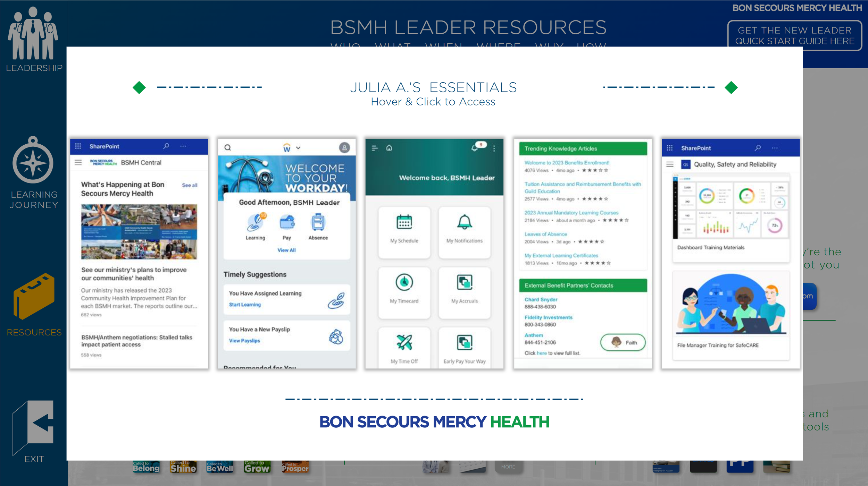Screen dimensions: 868x486
Task: Open the SharePoint ellipsis menu
Action: tap(183, 146)
